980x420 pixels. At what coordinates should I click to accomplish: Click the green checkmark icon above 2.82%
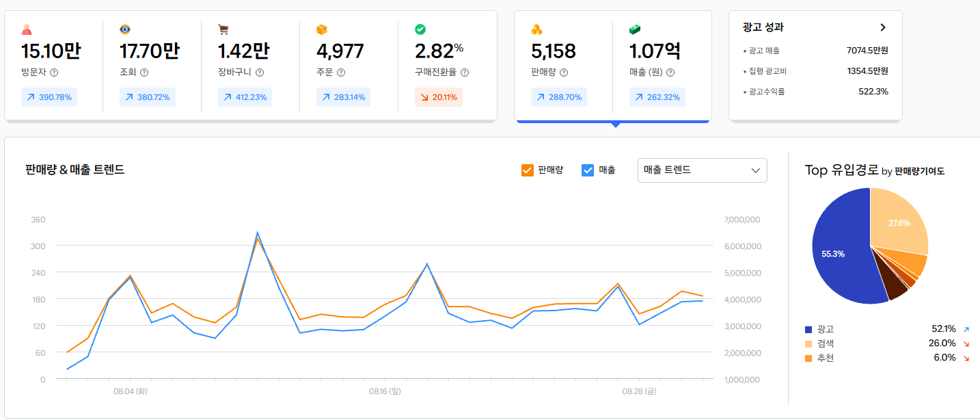pos(420,29)
